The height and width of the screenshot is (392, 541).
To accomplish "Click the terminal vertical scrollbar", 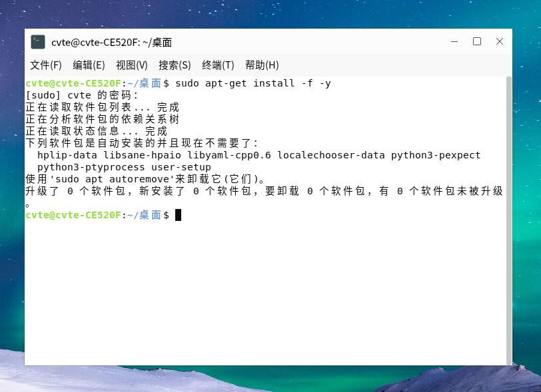I will tap(508, 221).
